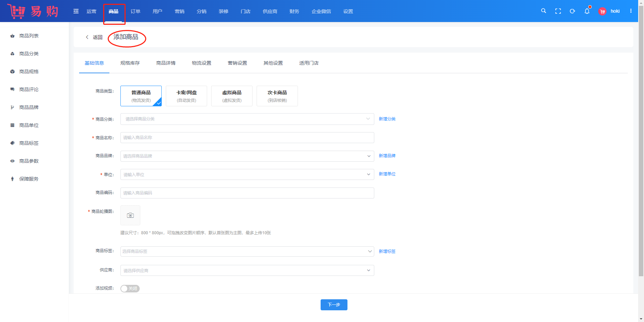644x322 pixels.
Task: Click the back arrow beside 返回
Action: point(87,37)
